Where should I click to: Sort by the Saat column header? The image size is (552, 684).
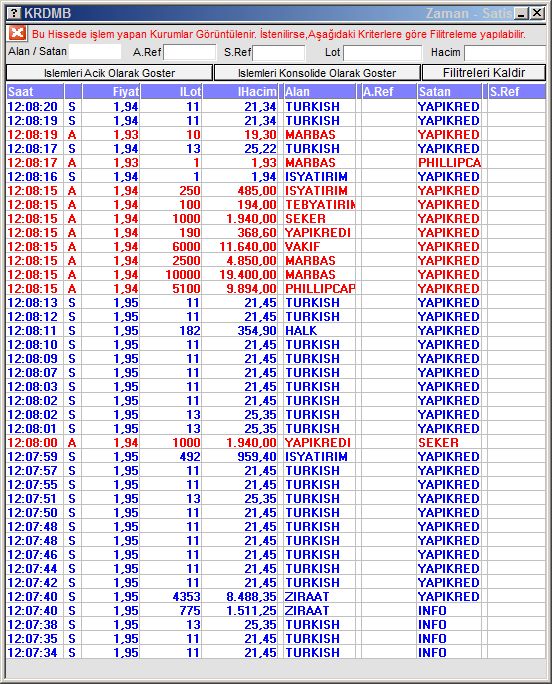pos(35,92)
